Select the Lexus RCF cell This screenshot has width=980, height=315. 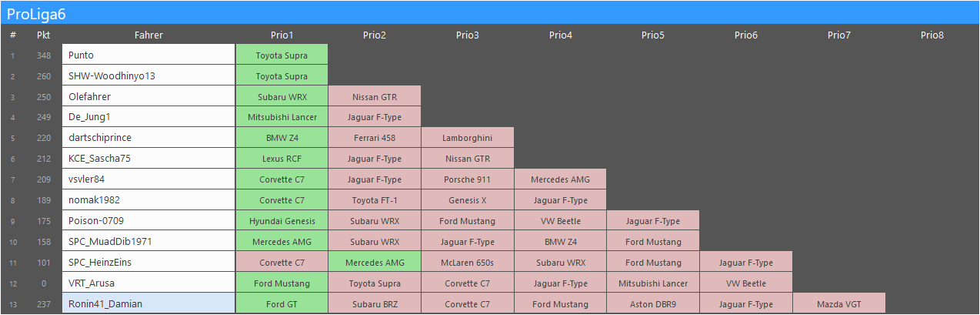282,159
